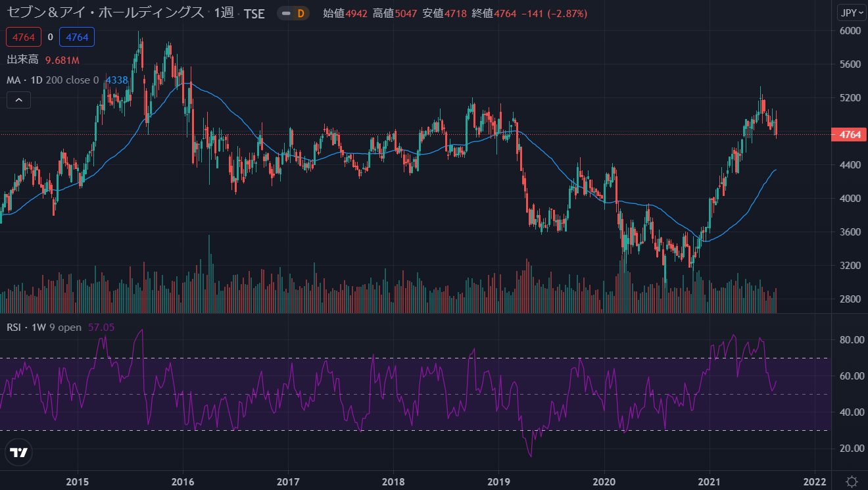The width and height of the screenshot is (868, 490).
Task: Click the 2016 label on time axis
Action: (183, 481)
